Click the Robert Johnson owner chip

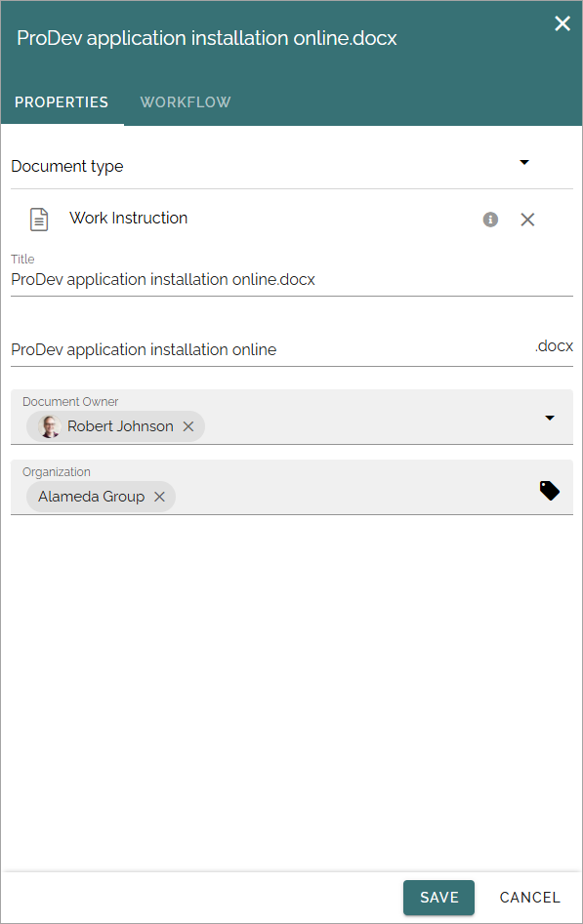click(x=115, y=426)
